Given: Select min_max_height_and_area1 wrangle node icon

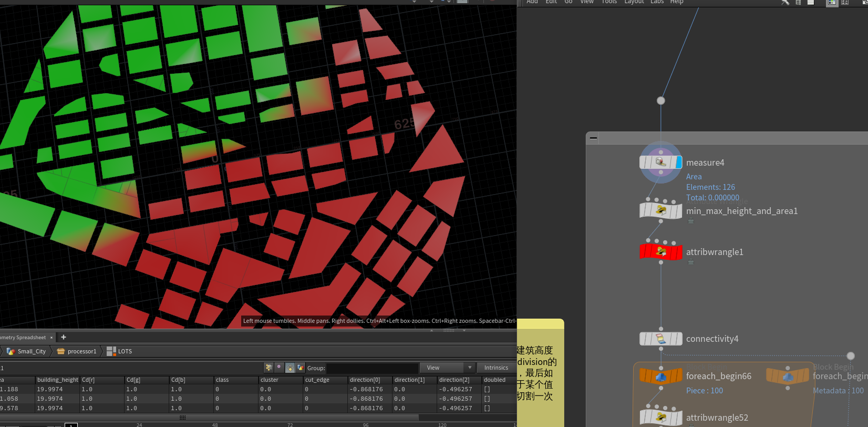Looking at the screenshot, I should (x=660, y=211).
